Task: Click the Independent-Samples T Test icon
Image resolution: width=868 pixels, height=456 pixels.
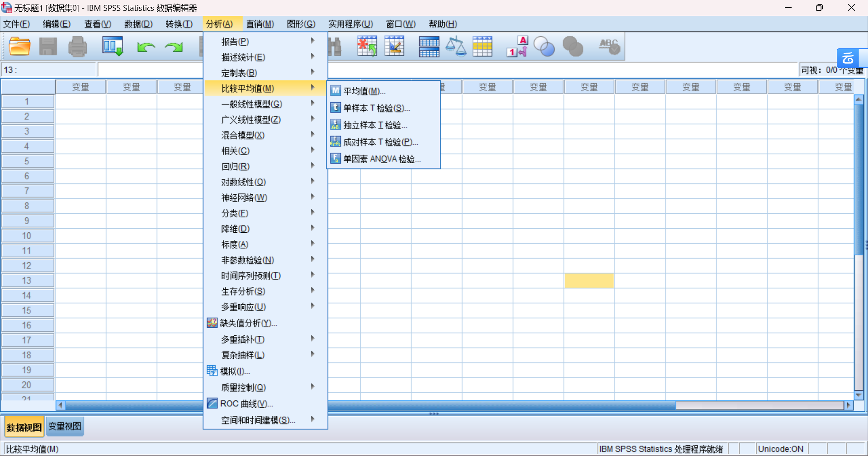Action: click(x=335, y=124)
